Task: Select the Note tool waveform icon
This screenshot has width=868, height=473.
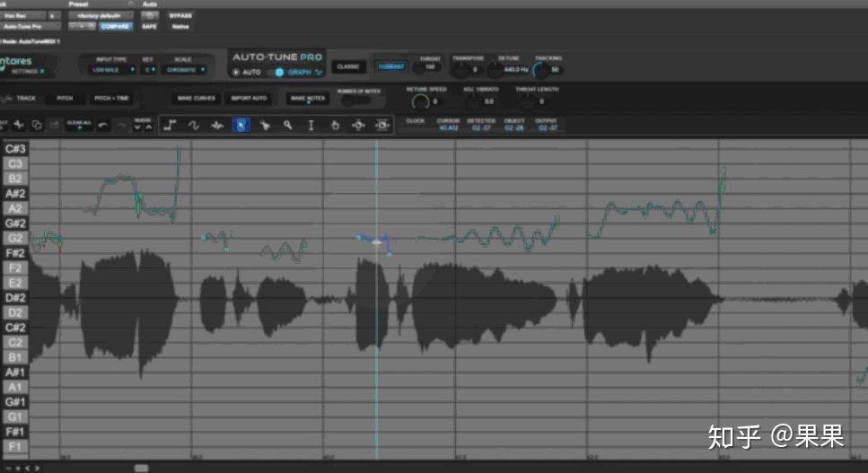Action: pos(217,126)
